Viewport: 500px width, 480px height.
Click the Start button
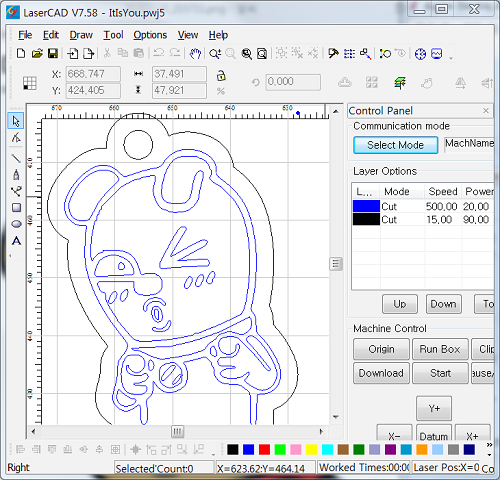pos(440,373)
